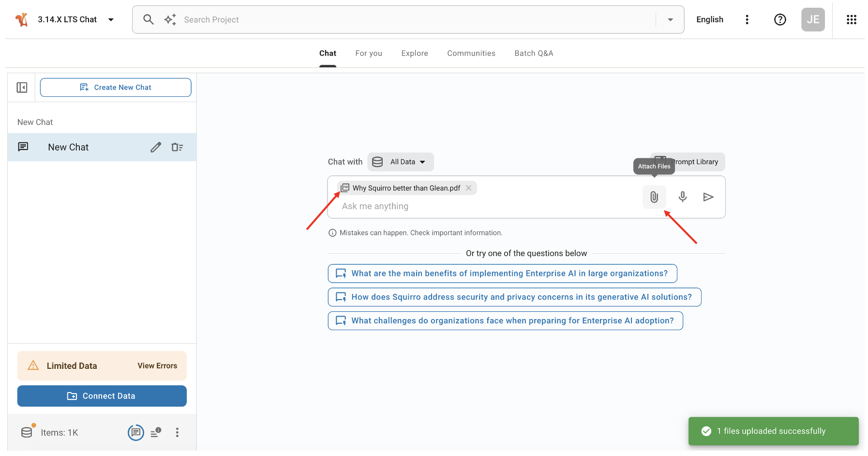Go to the Batch Q&A tab
The height and width of the screenshot is (456, 868).
[x=533, y=53]
